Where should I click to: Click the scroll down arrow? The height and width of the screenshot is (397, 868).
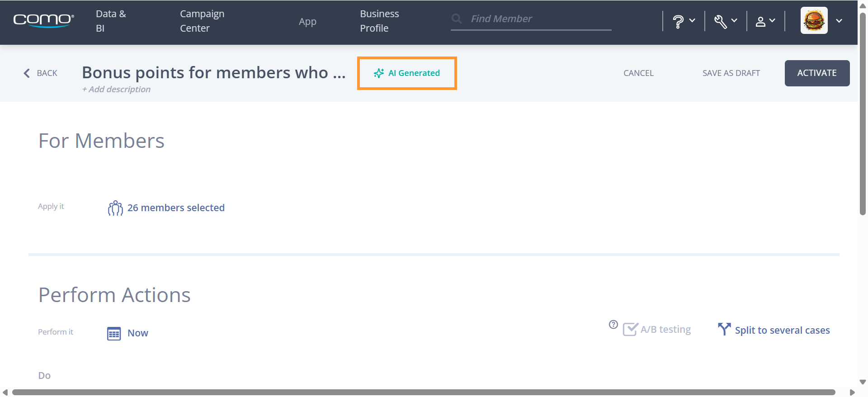coord(863,382)
